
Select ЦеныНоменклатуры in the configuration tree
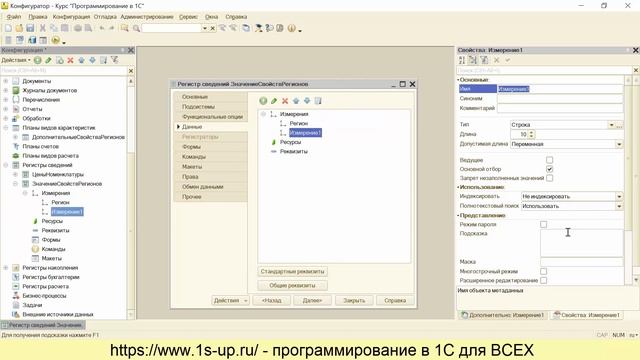(x=58, y=174)
